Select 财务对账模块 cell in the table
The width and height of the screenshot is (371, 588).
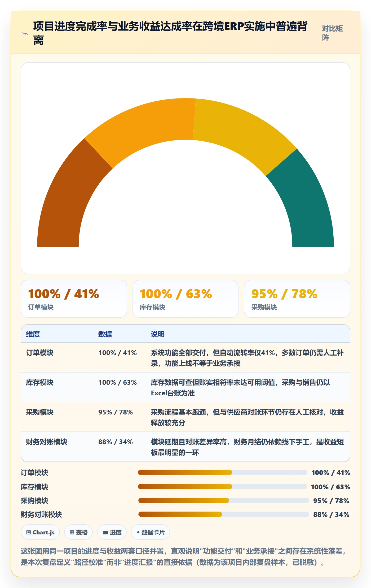(x=47, y=442)
